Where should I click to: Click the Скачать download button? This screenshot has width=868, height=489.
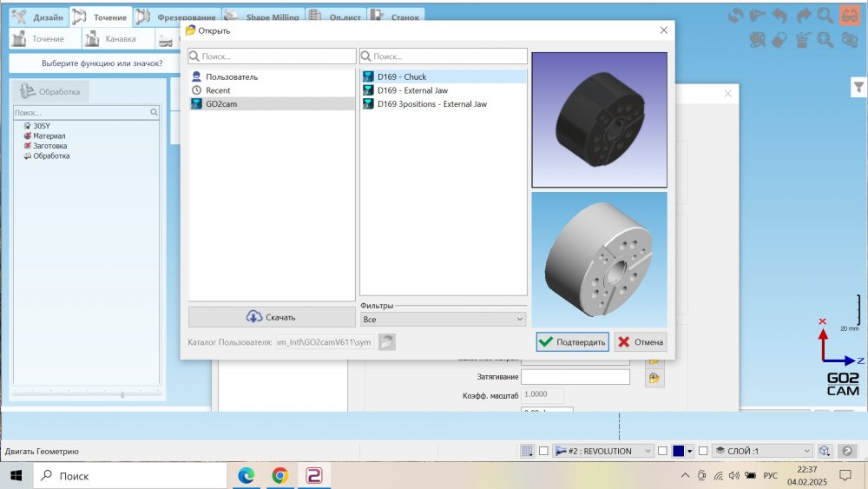point(272,317)
